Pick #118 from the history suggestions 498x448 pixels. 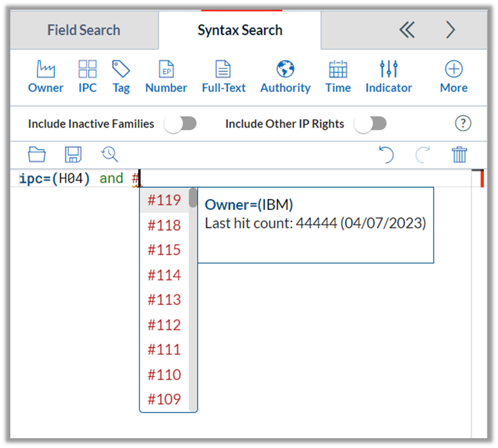164,225
